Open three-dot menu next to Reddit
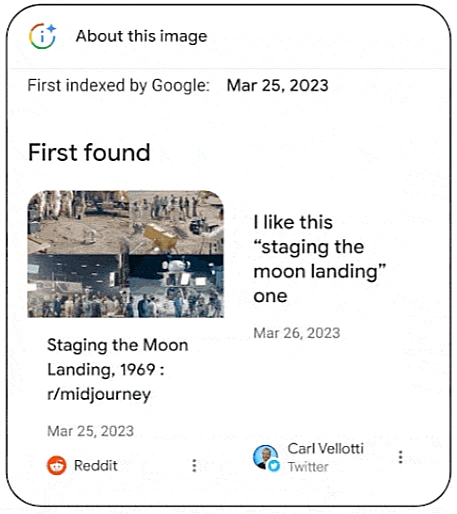 pyautogui.click(x=194, y=465)
